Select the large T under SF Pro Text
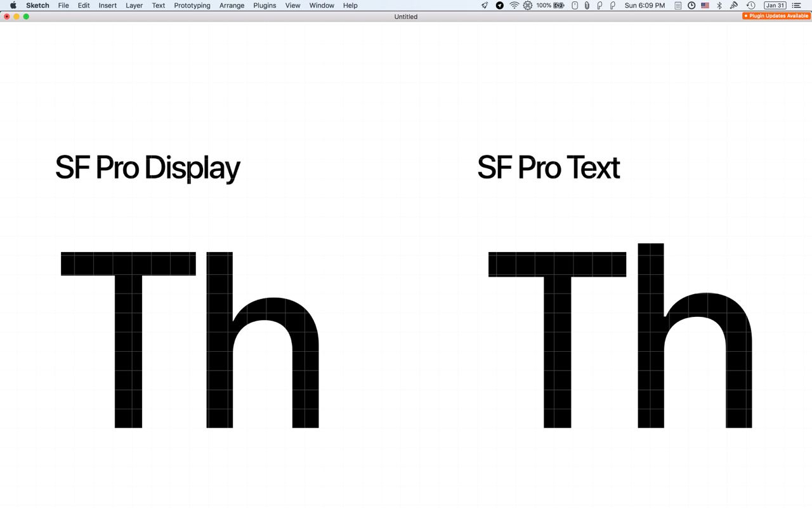Viewport: 812px width, 508px height. click(x=557, y=340)
